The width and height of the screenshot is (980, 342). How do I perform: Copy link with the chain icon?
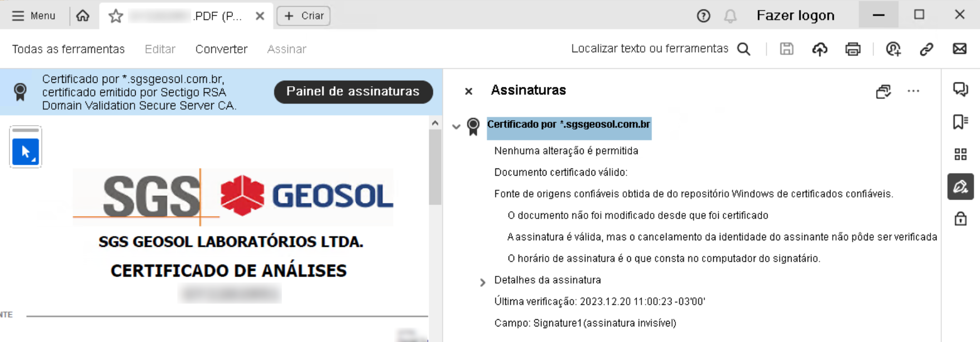(x=926, y=49)
